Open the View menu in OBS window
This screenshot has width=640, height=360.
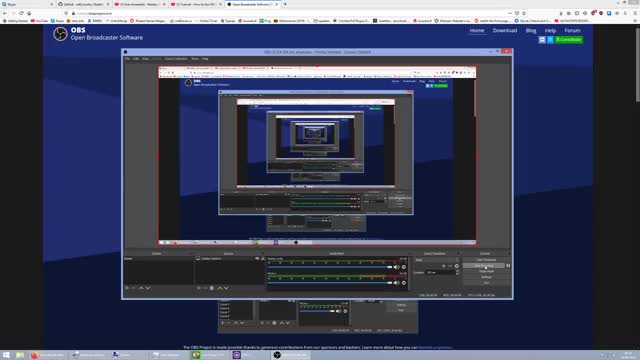(146, 59)
